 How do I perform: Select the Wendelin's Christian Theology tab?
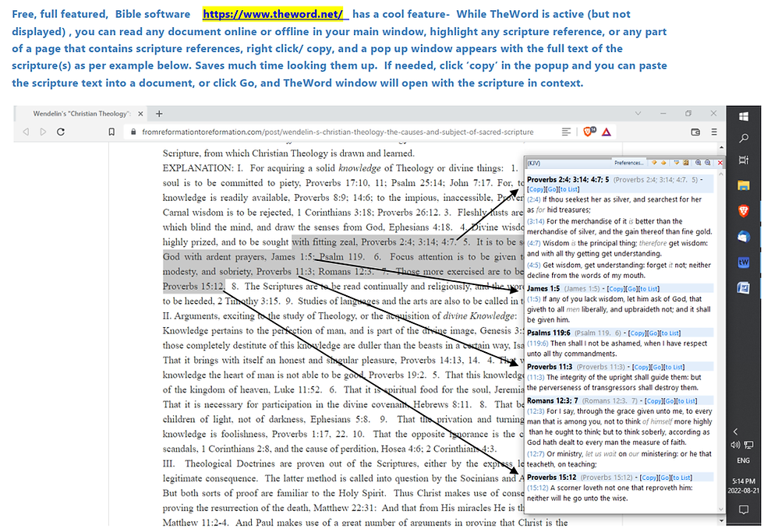[x=81, y=114]
